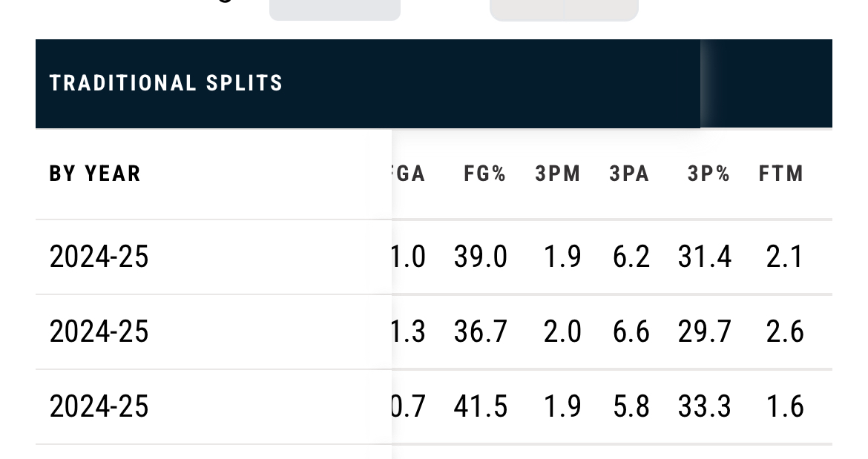This screenshot has width=868, height=459.
Task: Click the 39.0 FG% value
Action: tap(481, 257)
